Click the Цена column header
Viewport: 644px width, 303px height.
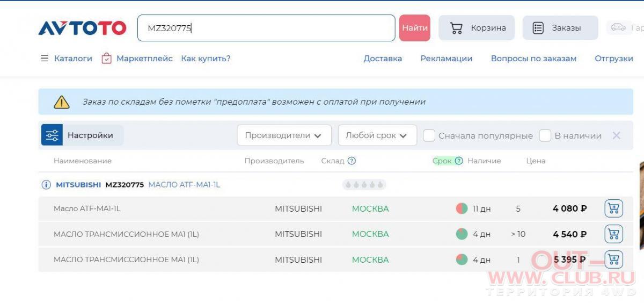point(536,161)
